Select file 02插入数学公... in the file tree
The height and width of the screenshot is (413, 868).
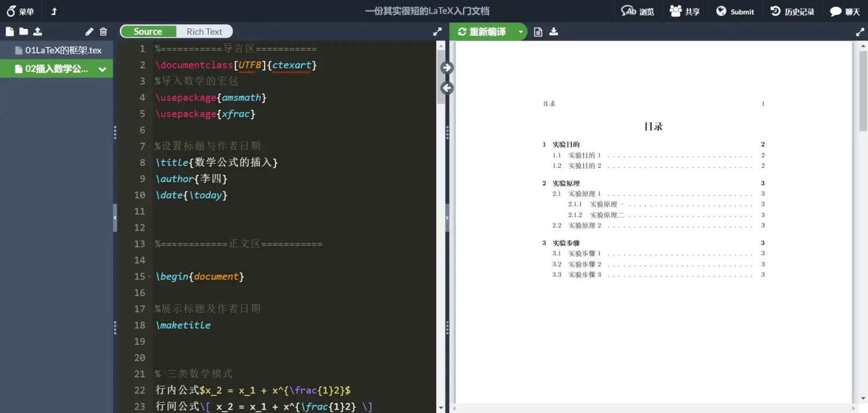point(57,69)
